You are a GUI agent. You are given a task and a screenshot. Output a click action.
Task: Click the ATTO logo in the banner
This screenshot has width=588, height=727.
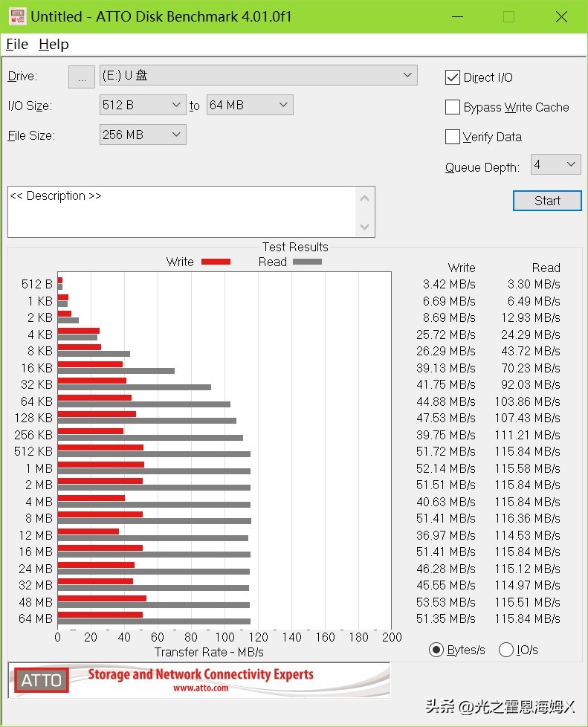(x=42, y=680)
